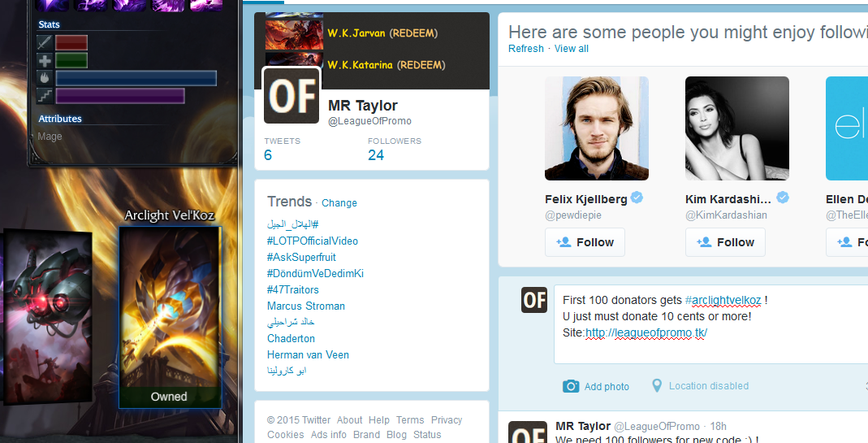Open the Status footer link
Image resolution: width=868 pixels, height=443 pixels.
coord(427,435)
